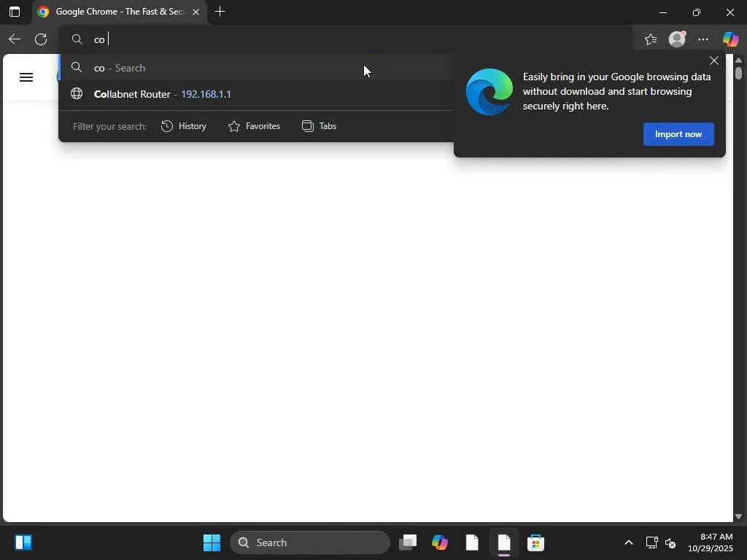Dismiss the import data popup

(713, 61)
